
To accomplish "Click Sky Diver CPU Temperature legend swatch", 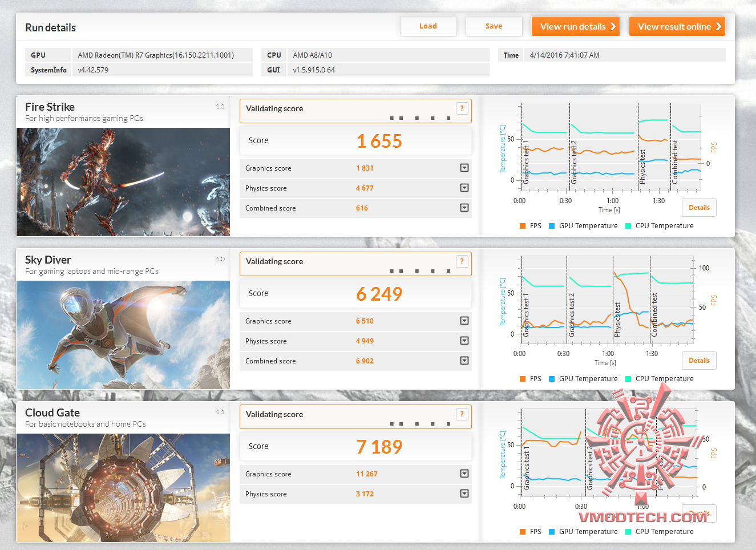I will click(x=628, y=379).
